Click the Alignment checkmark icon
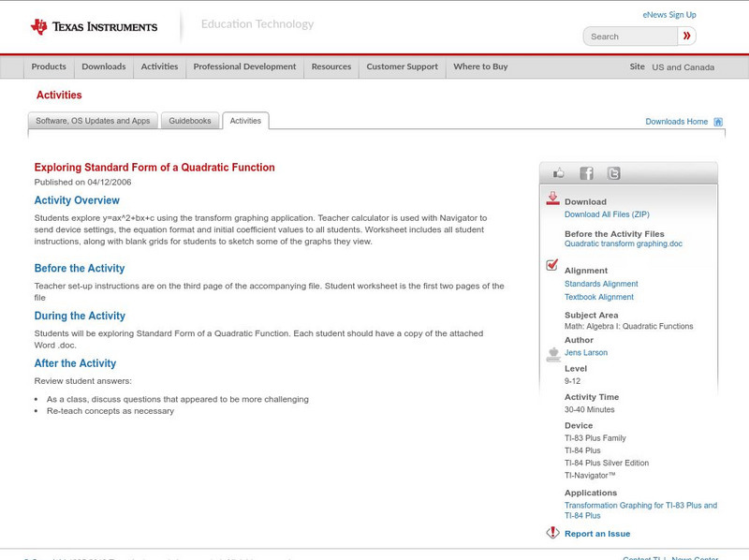 point(551,264)
